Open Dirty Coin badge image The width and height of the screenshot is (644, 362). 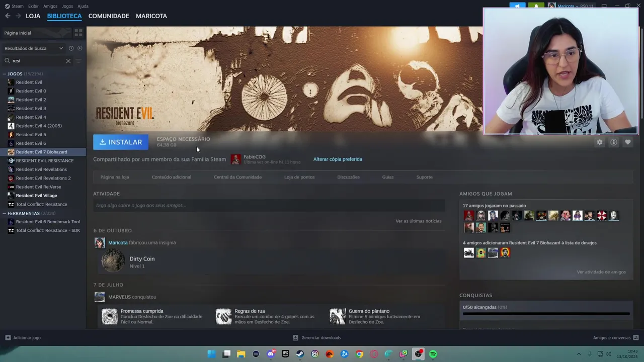(x=113, y=261)
